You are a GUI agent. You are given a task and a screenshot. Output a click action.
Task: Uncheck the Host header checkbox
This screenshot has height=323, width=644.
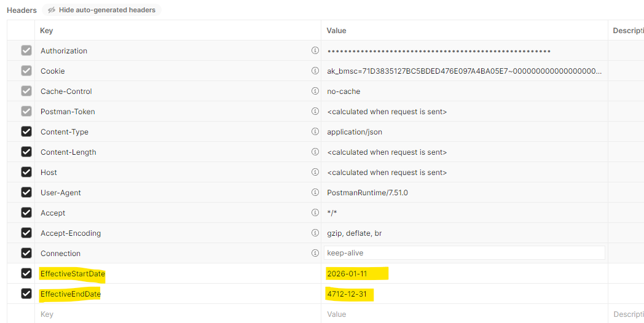point(26,172)
